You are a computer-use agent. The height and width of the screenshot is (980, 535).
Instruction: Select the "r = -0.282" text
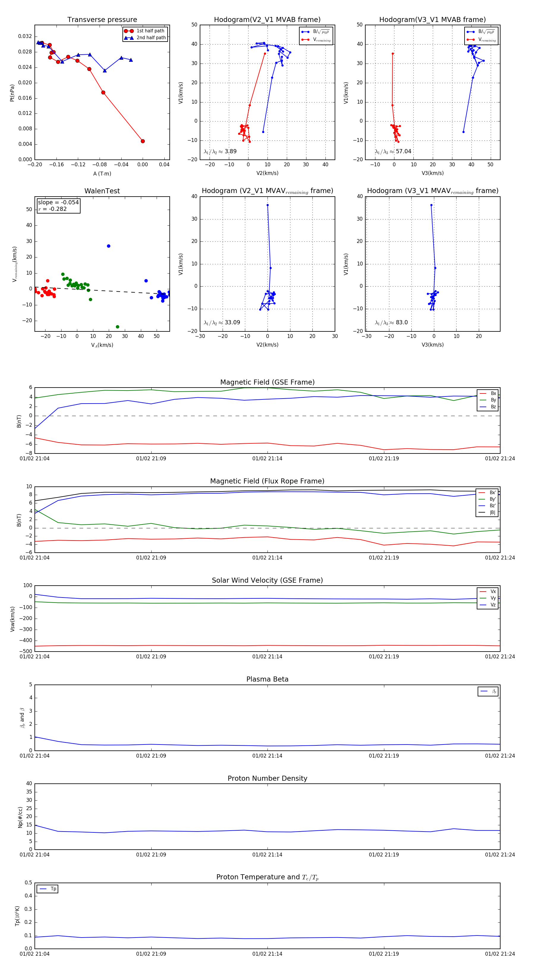click(x=53, y=209)
